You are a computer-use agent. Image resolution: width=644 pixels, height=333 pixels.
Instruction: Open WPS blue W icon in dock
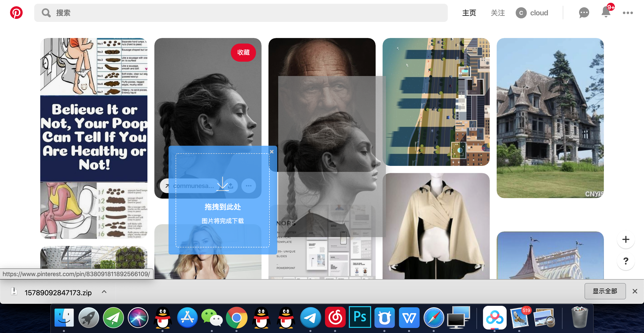[409, 318]
